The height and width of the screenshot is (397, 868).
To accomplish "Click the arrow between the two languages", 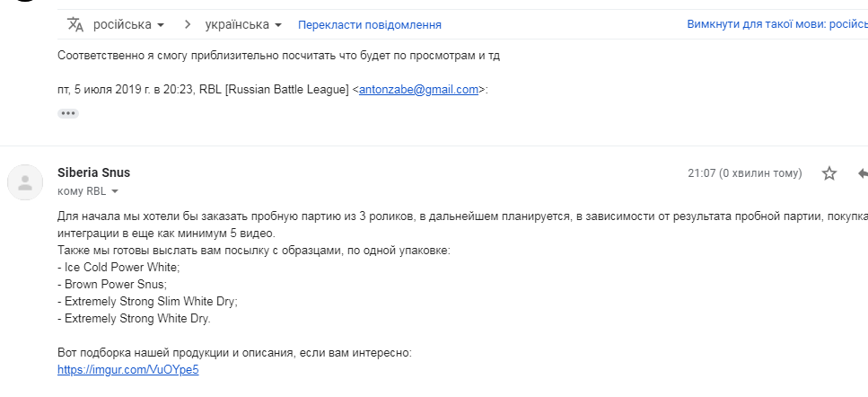I will pyautogui.click(x=188, y=24).
